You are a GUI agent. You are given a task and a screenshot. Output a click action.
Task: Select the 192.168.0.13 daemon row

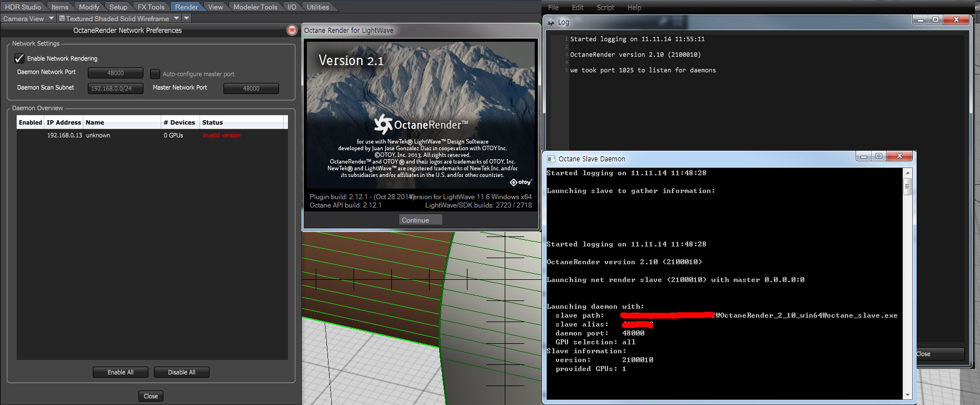point(152,135)
